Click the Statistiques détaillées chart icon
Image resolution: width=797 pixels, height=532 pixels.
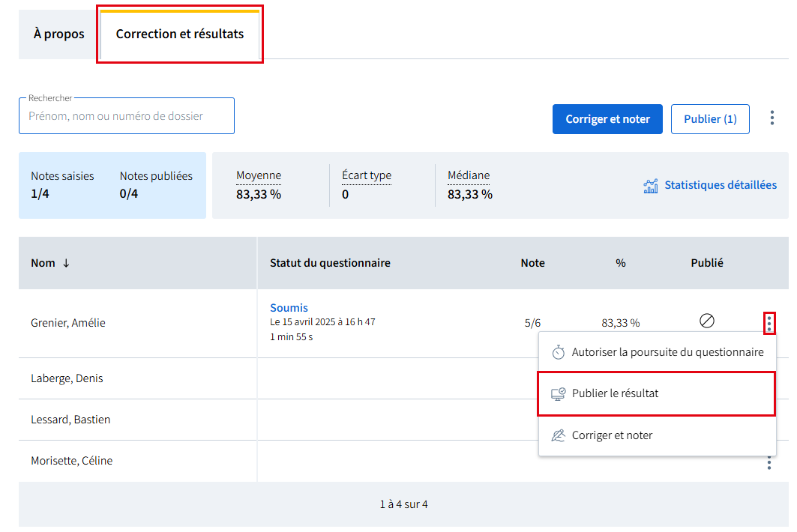(650, 186)
